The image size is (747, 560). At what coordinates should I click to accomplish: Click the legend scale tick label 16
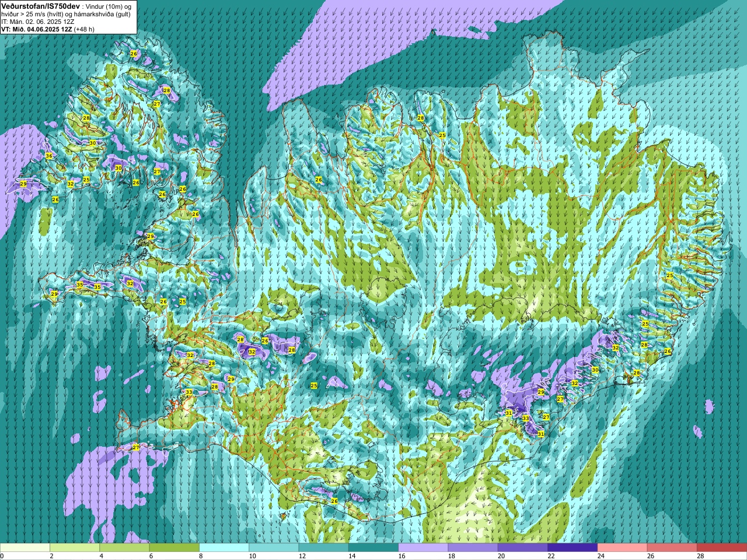tap(402, 556)
